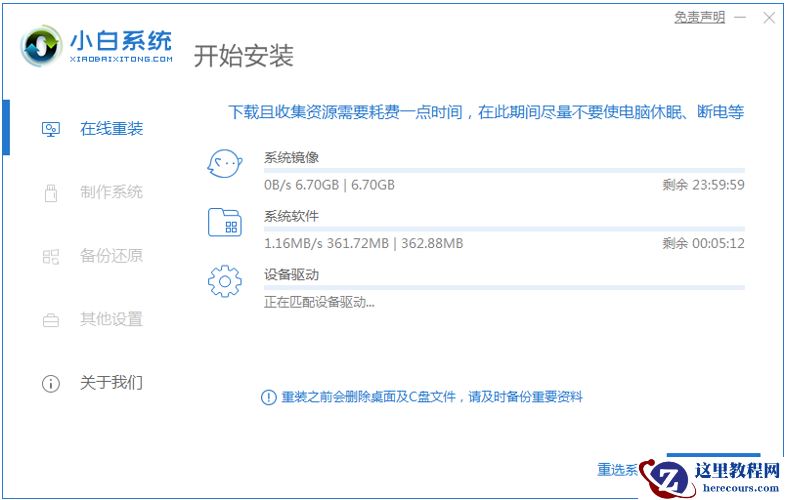785x500 pixels.
Task: Click the 设备驱动 label
Action: coord(291,274)
